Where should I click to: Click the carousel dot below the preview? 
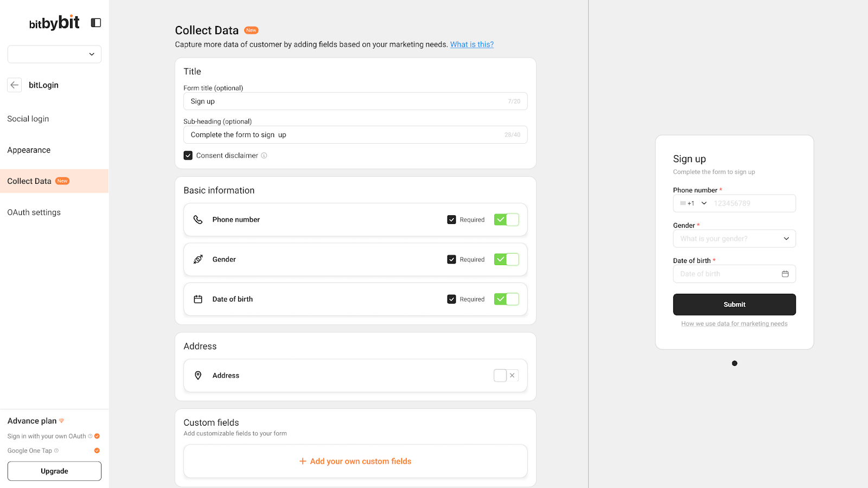coord(735,363)
